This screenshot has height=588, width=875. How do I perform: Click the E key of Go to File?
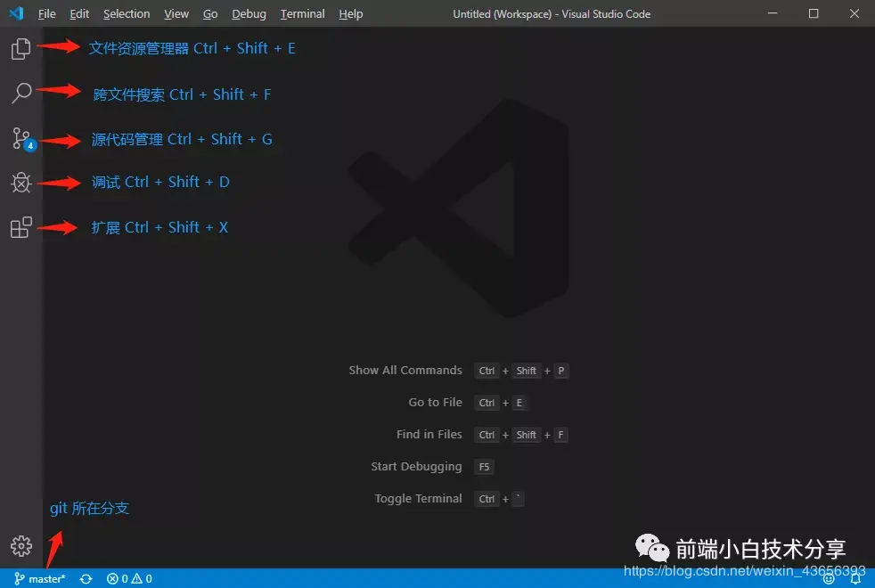click(519, 402)
